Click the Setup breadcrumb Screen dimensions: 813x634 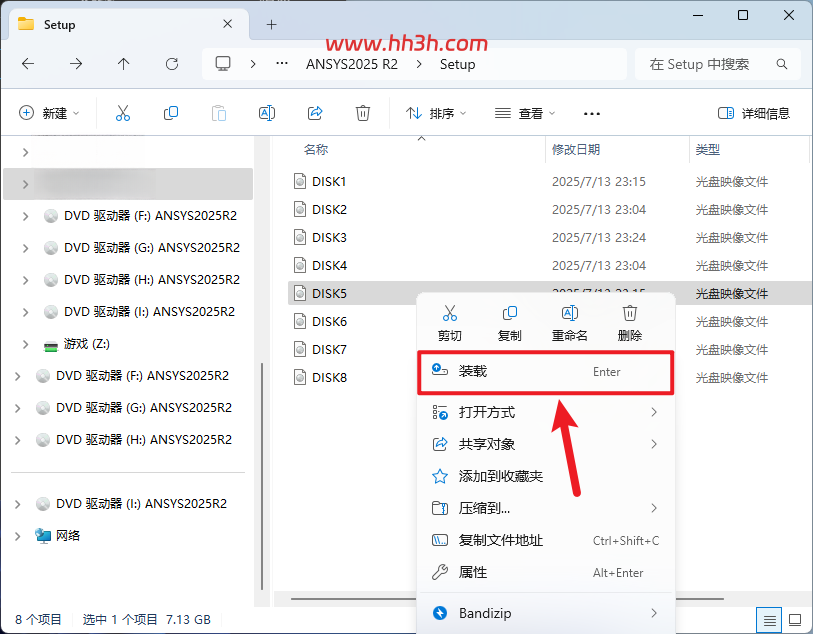pos(457,64)
